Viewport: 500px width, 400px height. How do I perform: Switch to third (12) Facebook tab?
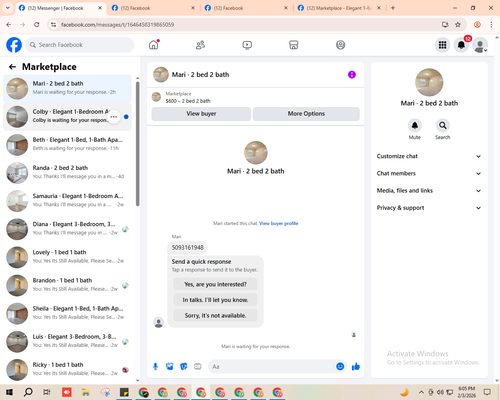(247, 8)
